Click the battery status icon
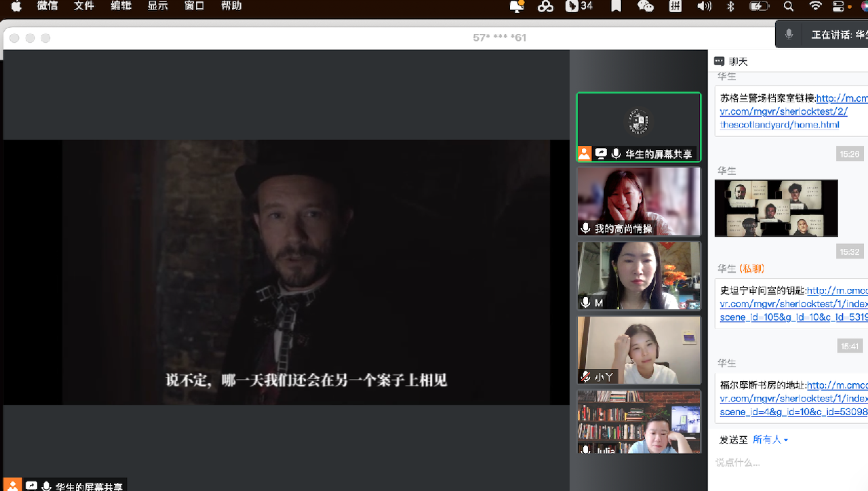The width and height of the screenshot is (868, 491). [x=759, y=6]
